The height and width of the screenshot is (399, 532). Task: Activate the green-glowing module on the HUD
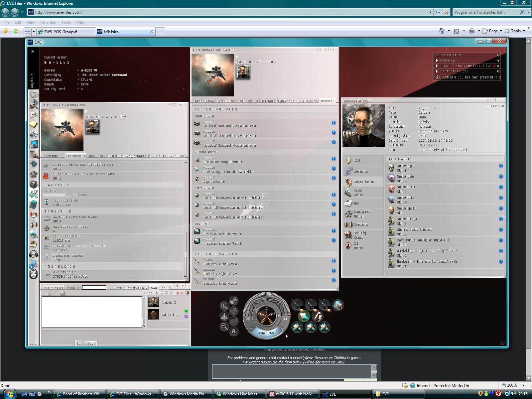[x=304, y=316]
